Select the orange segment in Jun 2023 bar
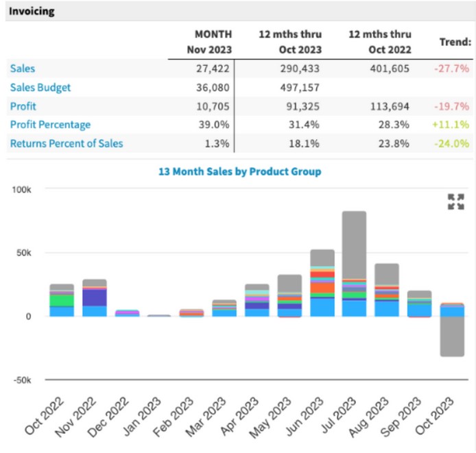Image resolution: width=476 pixels, height=453 pixels. pos(322,288)
